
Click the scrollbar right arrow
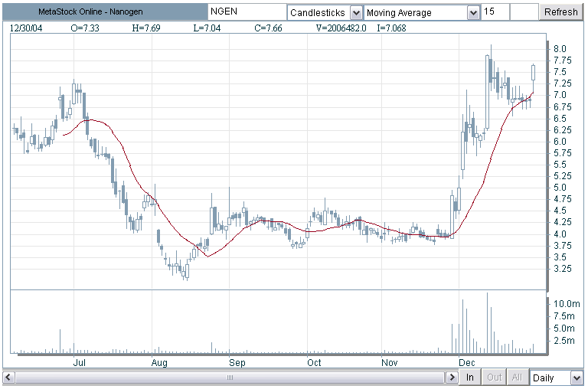point(452,377)
